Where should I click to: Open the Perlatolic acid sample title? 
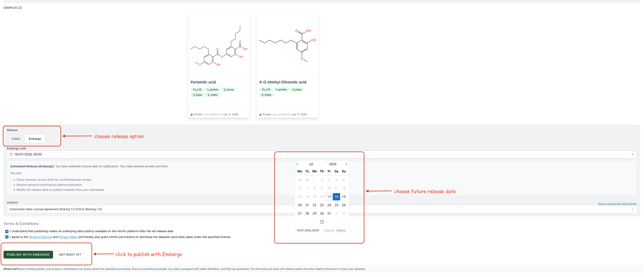pos(203,82)
